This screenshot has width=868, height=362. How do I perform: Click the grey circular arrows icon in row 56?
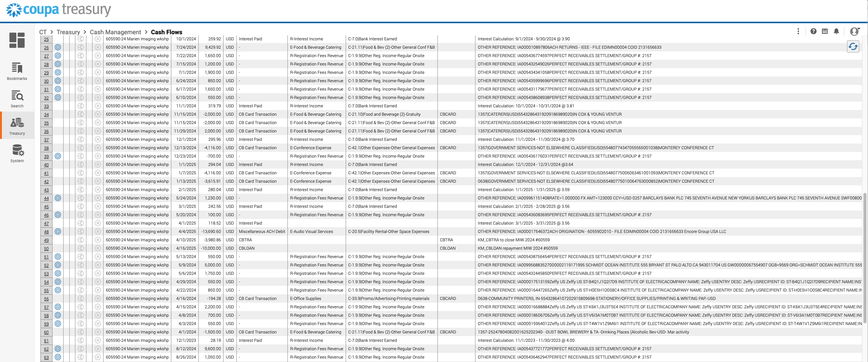(81, 298)
